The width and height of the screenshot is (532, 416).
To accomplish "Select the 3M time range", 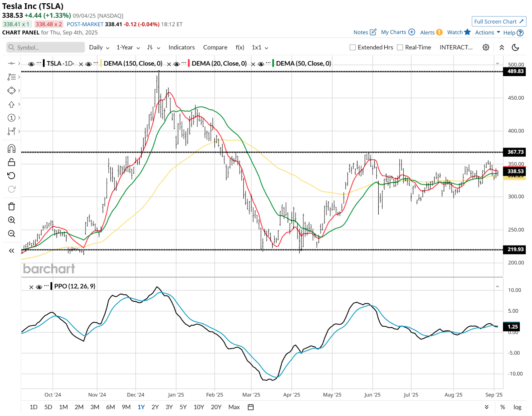I will [x=95, y=407].
